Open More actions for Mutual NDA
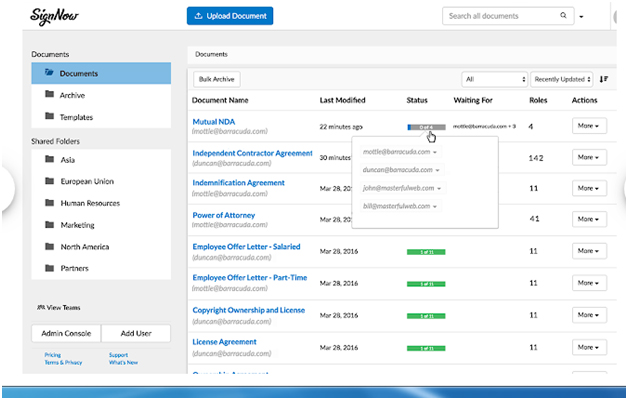Viewport: 628px width, 400px height. point(589,126)
